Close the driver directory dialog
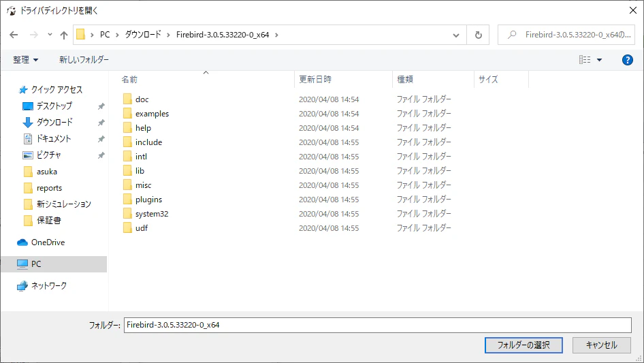Viewport: 644px width, 363px height. (x=633, y=10)
